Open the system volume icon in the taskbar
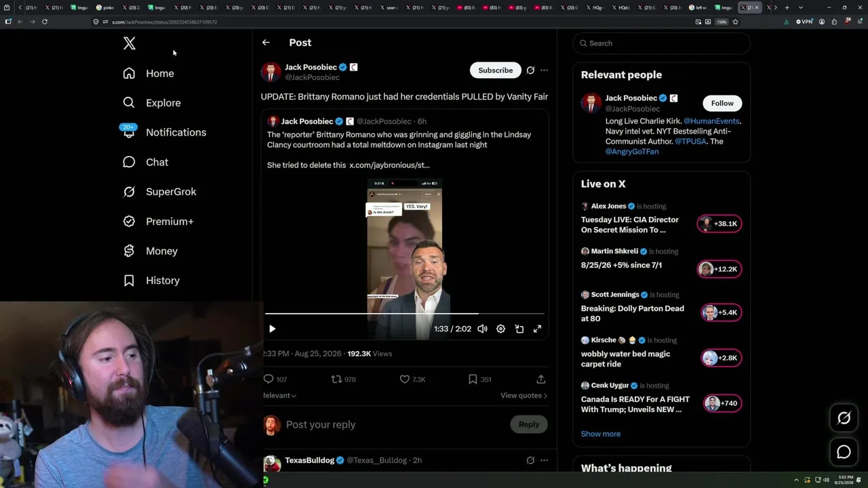 826,480
